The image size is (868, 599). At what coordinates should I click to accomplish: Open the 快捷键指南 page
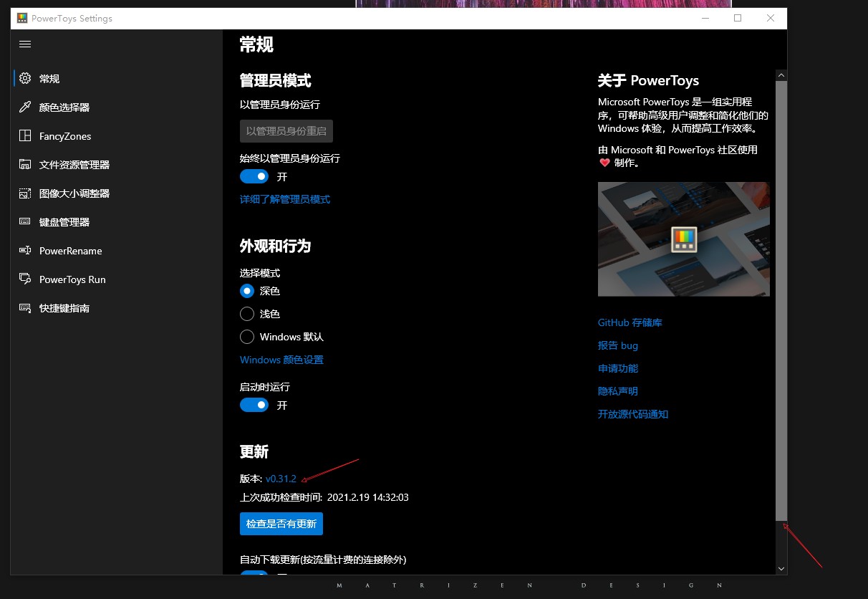[x=66, y=308]
